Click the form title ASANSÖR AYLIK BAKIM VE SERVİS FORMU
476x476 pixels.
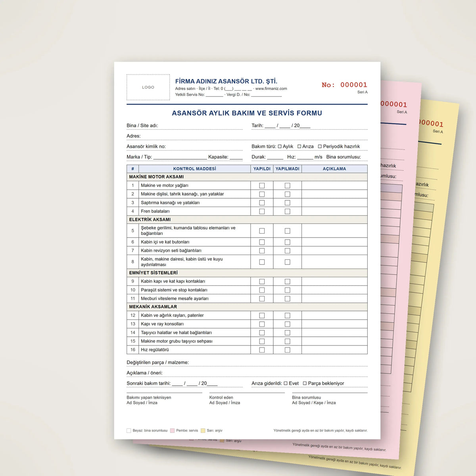click(247, 113)
